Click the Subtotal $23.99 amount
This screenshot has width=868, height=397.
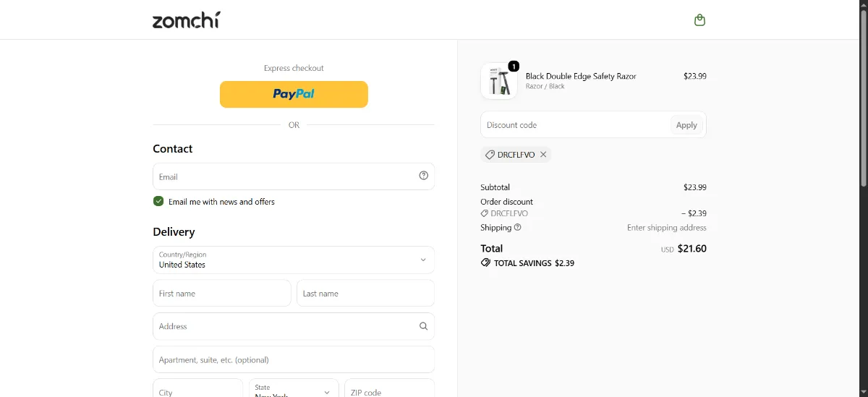point(695,187)
